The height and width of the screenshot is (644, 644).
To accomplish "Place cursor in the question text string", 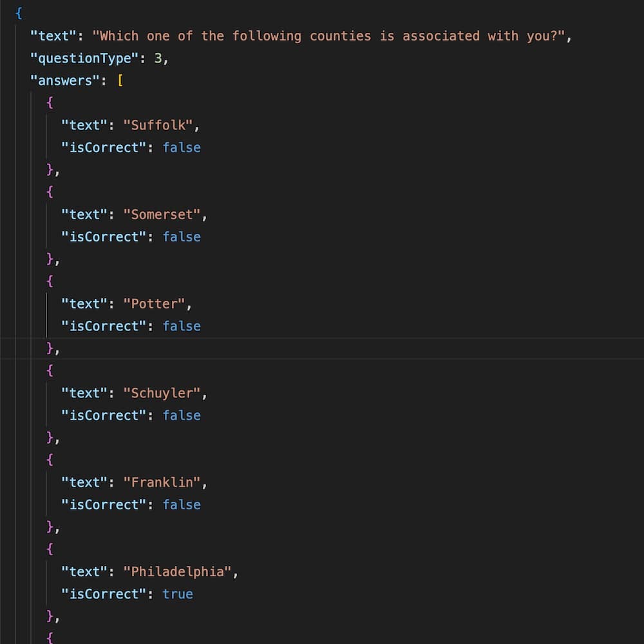I will pos(328,36).
